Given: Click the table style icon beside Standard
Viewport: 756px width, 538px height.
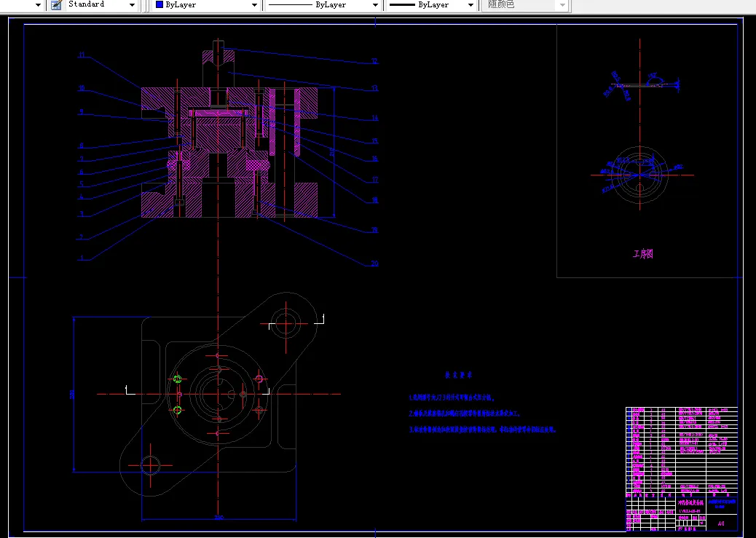Looking at the screenshot, I should coord(56,5).
